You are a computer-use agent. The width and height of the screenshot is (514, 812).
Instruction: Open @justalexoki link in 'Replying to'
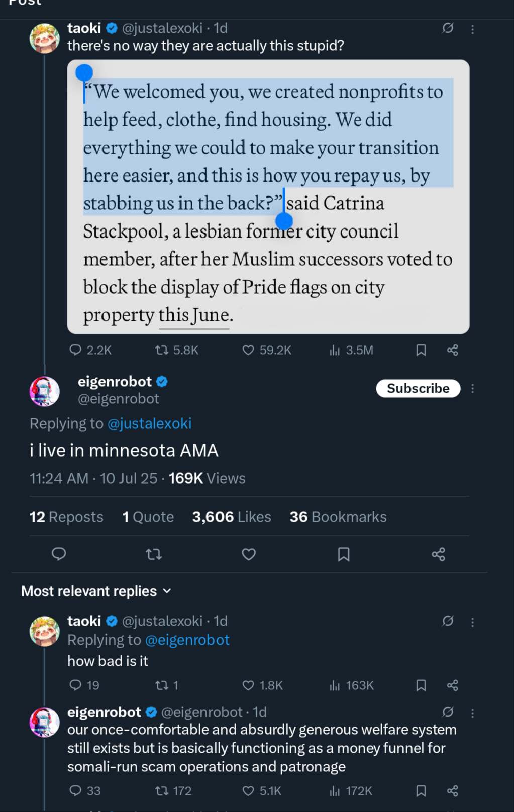click(149, 423)
